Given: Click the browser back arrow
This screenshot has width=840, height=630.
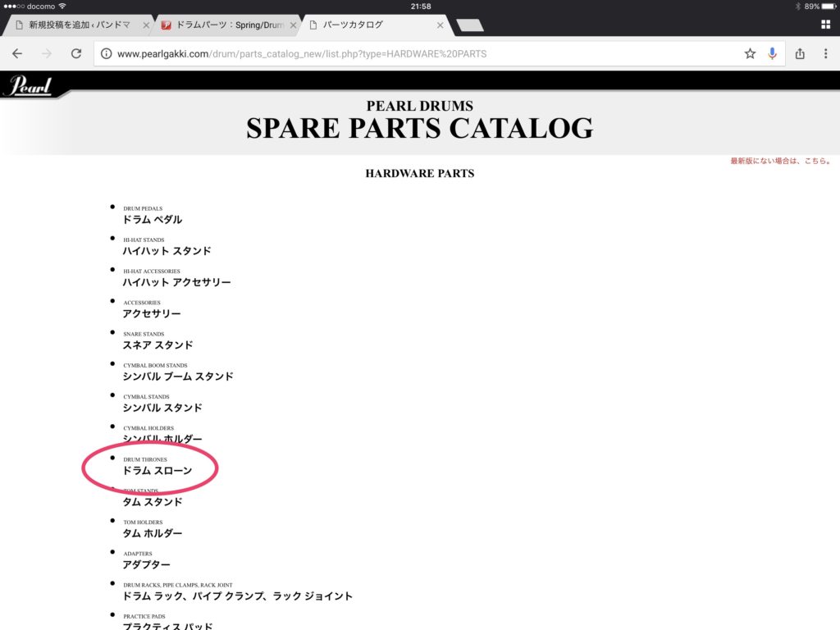Looking at the screenshot, I should pos(17,53).
